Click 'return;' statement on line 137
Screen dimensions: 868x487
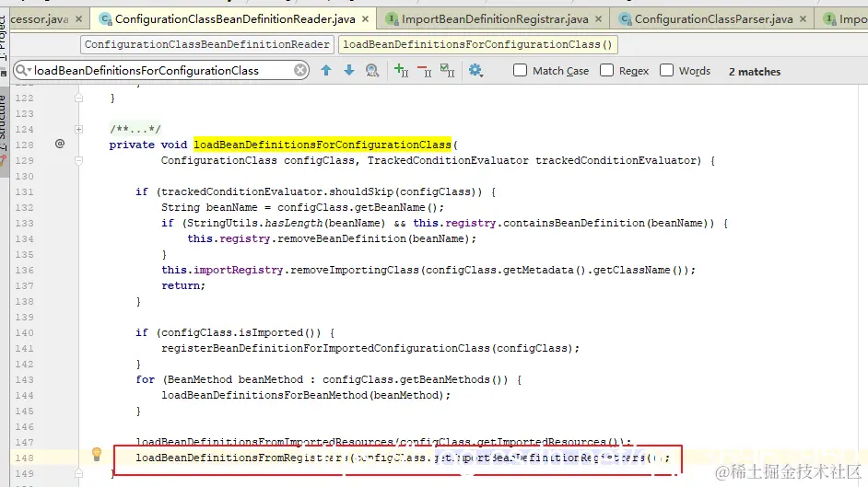point(183,285)
